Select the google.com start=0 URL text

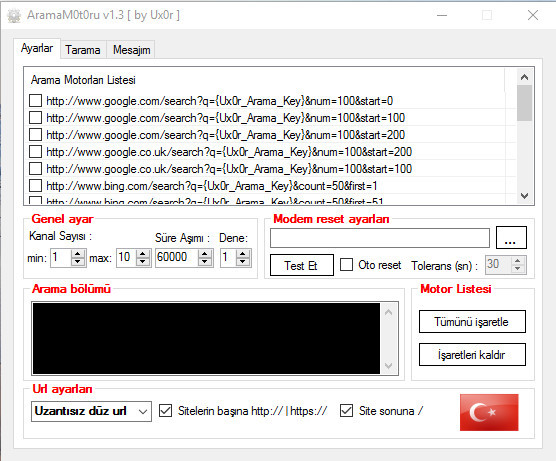219,101
